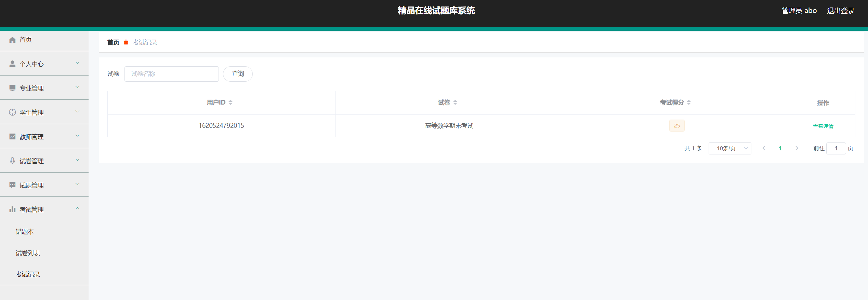
Task: Open the 10条/页 page size dropdown
Action: (730, 148)
